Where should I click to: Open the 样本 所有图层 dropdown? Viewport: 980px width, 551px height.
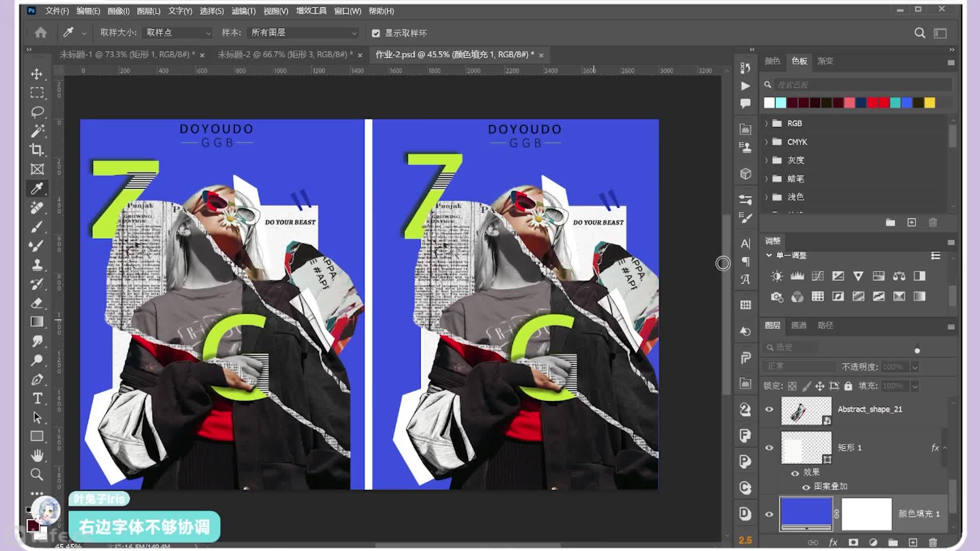click(x=303, y=33)
